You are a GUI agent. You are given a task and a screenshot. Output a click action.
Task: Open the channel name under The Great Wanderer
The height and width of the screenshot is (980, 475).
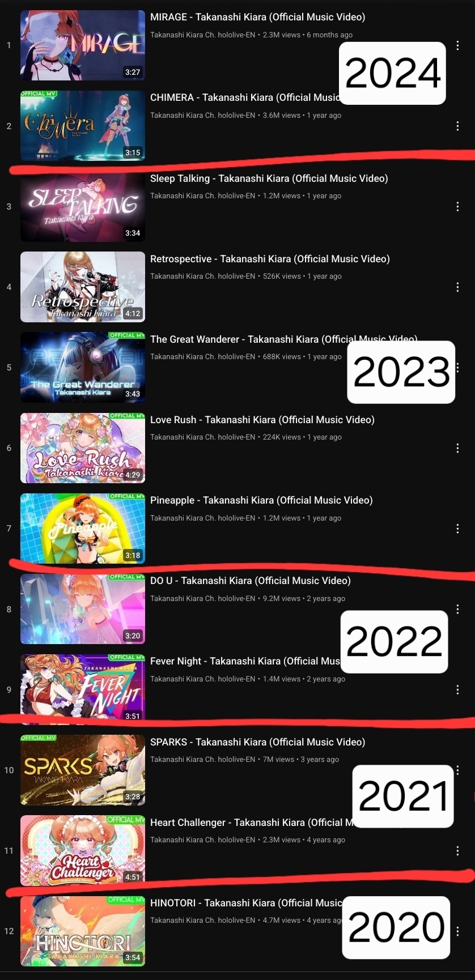[202, 357]
